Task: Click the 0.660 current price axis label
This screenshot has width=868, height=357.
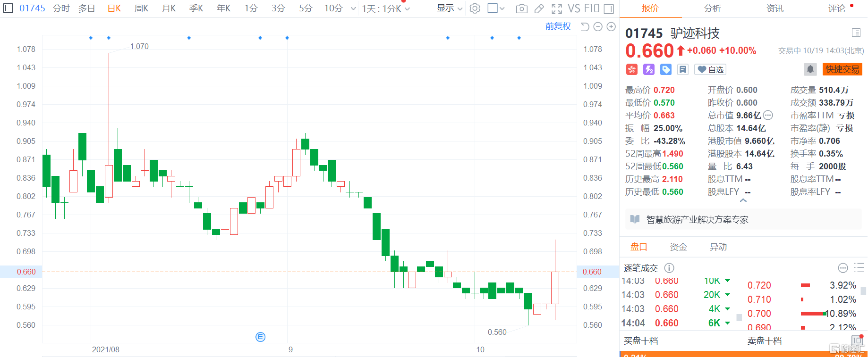Action: point(26,272)
